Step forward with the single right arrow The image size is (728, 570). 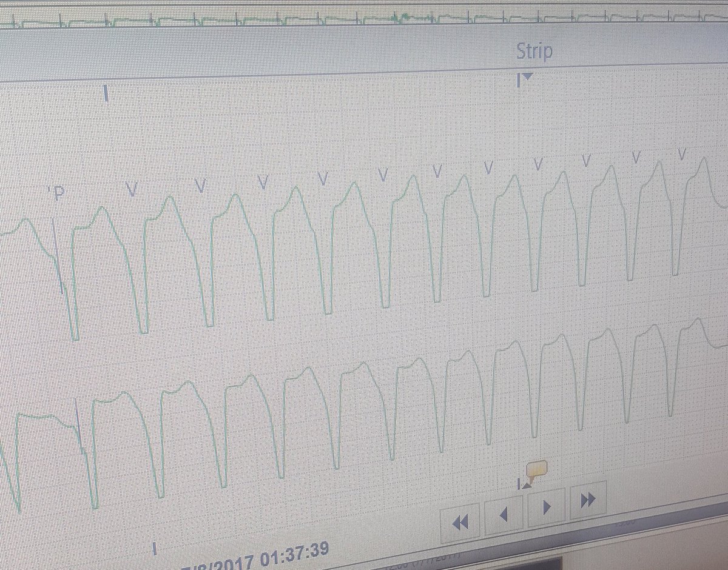[x=547, y=506]
